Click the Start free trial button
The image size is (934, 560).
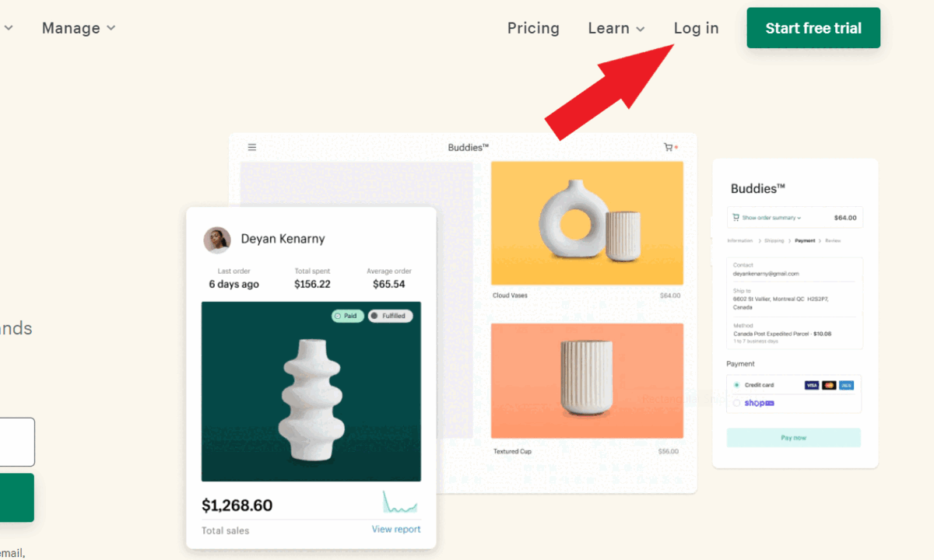[x=813, y=28]
